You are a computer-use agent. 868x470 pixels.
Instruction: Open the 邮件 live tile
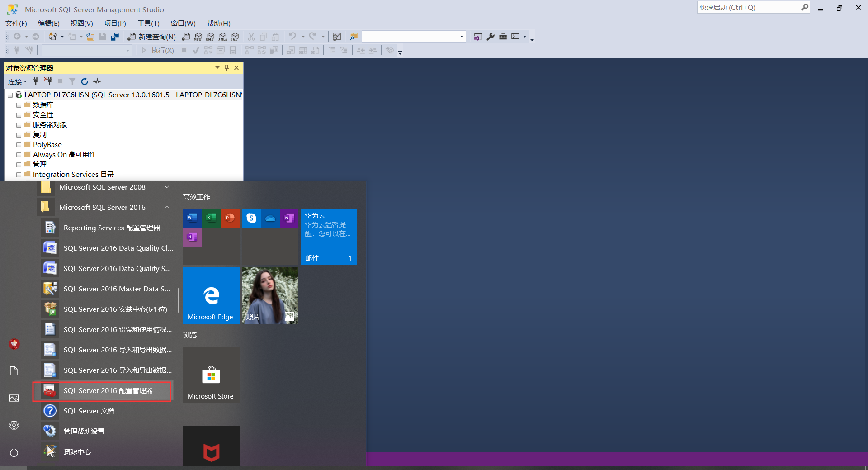tap(329, 237)
